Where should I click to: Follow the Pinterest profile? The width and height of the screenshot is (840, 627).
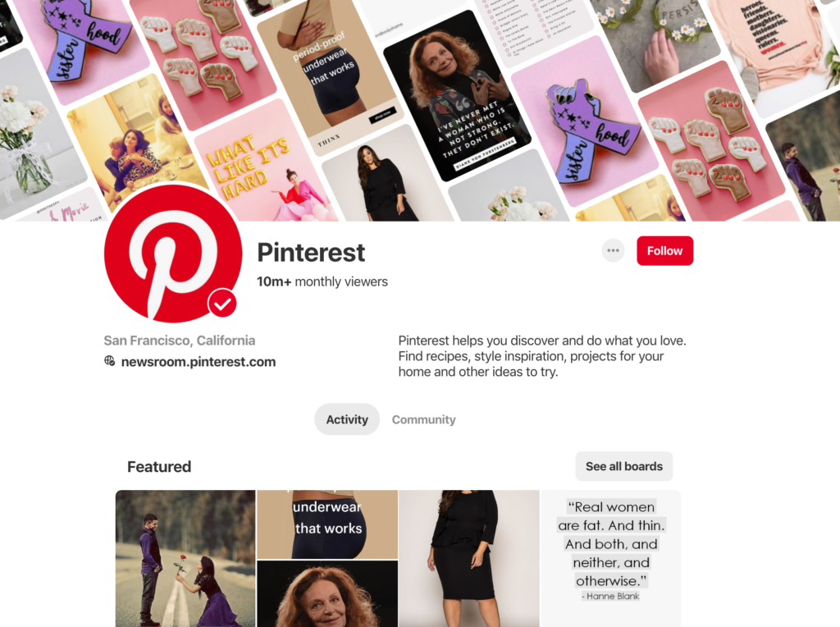[664, 251]
